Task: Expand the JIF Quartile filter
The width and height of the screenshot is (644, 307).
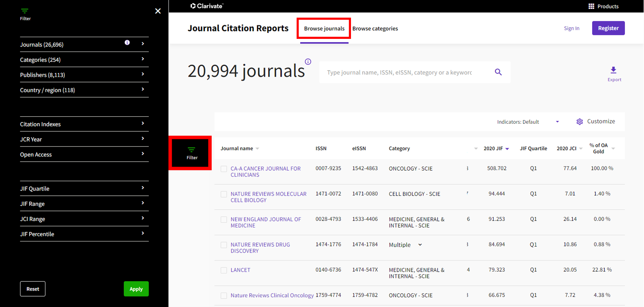Action: pos(82,189)
